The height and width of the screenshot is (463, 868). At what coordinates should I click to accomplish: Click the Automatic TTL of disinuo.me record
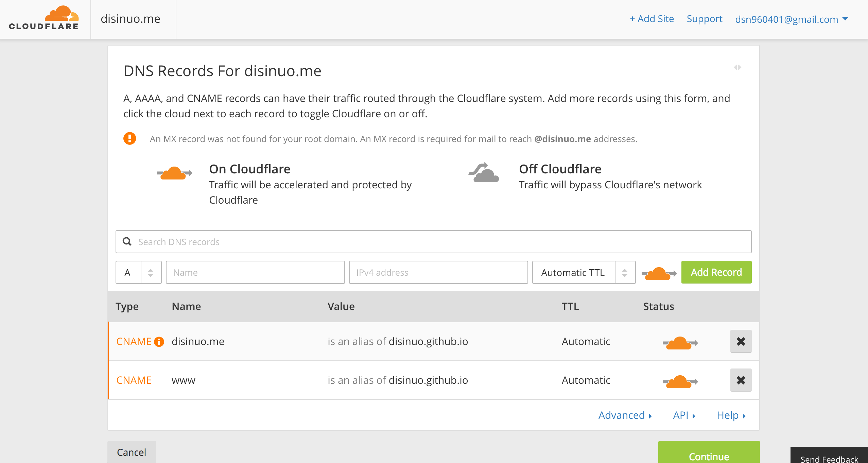[x=586, y=341]
